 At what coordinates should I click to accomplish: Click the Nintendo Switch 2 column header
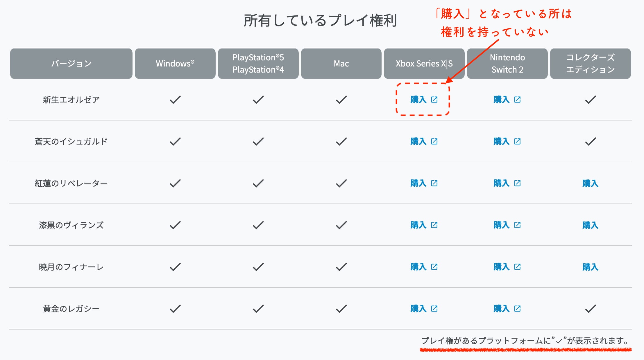[507, 64]
